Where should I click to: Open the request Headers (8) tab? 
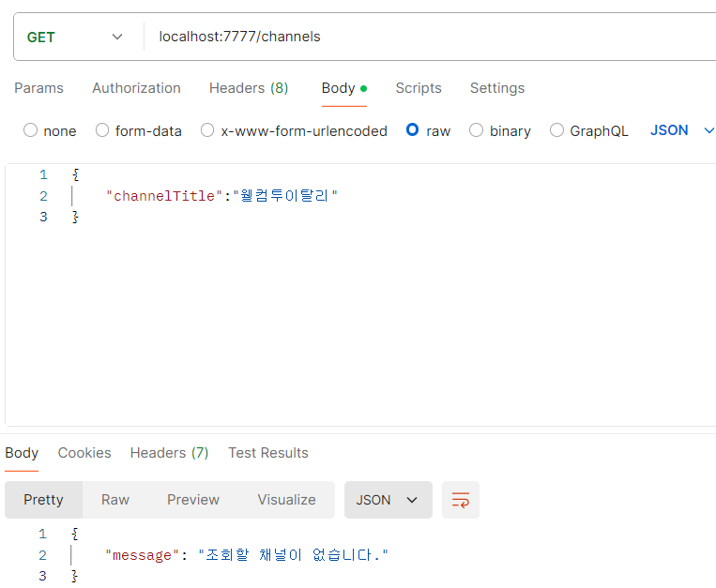(x=249, y=88)
